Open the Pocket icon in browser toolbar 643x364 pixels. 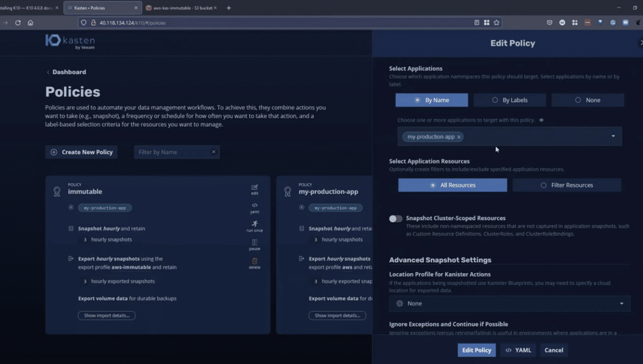[550, 23]
